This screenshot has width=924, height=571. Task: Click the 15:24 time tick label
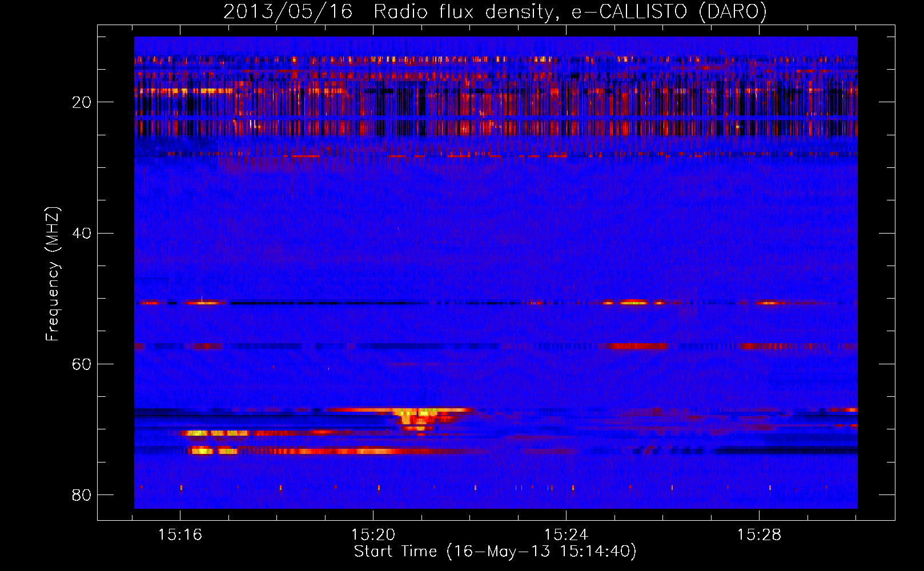[x=566, y=535]
